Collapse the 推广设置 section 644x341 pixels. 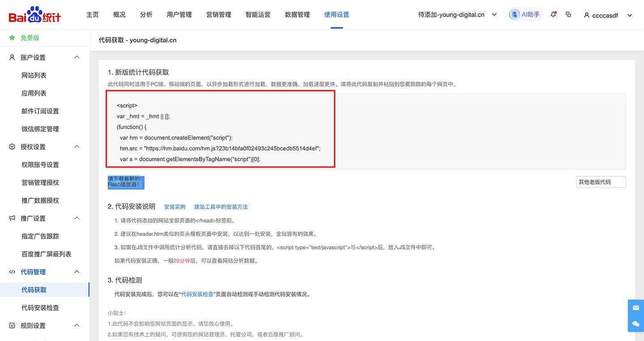coord(76,218)
